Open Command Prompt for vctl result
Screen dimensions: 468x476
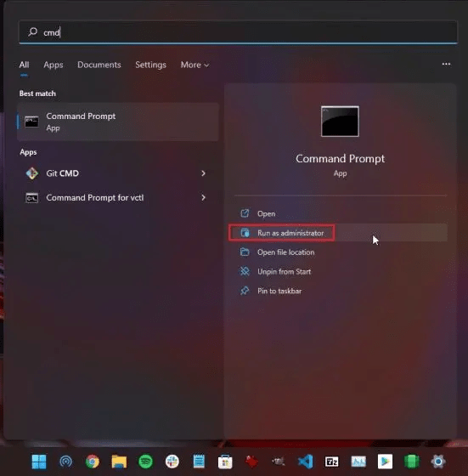click(x=118, y=198)
